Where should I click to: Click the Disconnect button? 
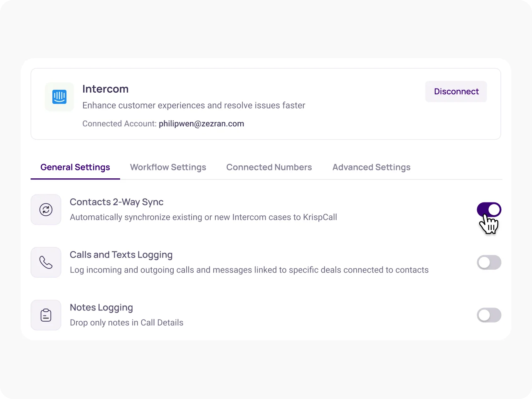point(456,91)
